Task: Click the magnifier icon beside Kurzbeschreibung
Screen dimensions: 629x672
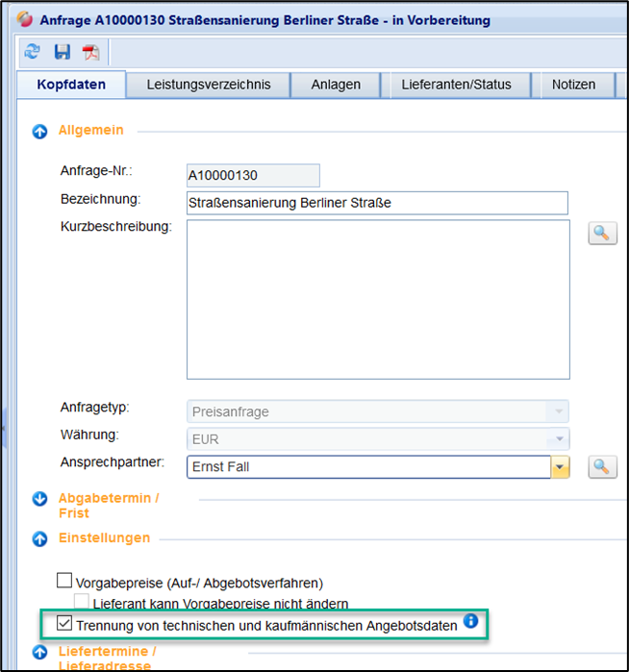Action: click(x=602, y=234)
